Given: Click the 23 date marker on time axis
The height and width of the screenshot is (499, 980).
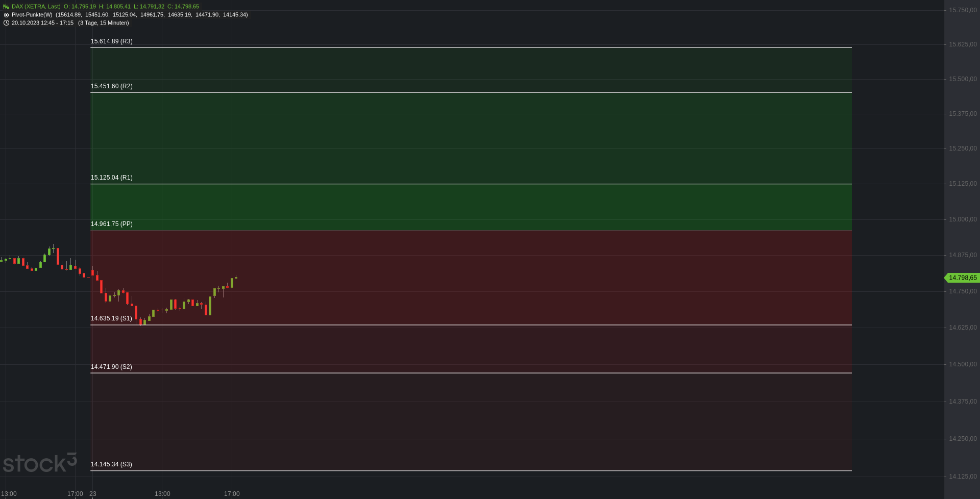Looking at the screenshot, I should [x=93, y=494].
